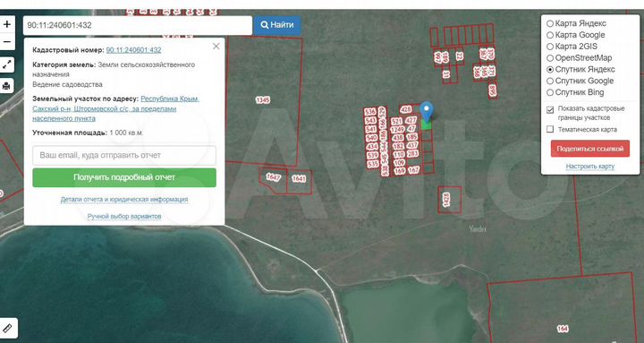
Task: Select parcel labeled 1641 on map
Action: (299, 178)
